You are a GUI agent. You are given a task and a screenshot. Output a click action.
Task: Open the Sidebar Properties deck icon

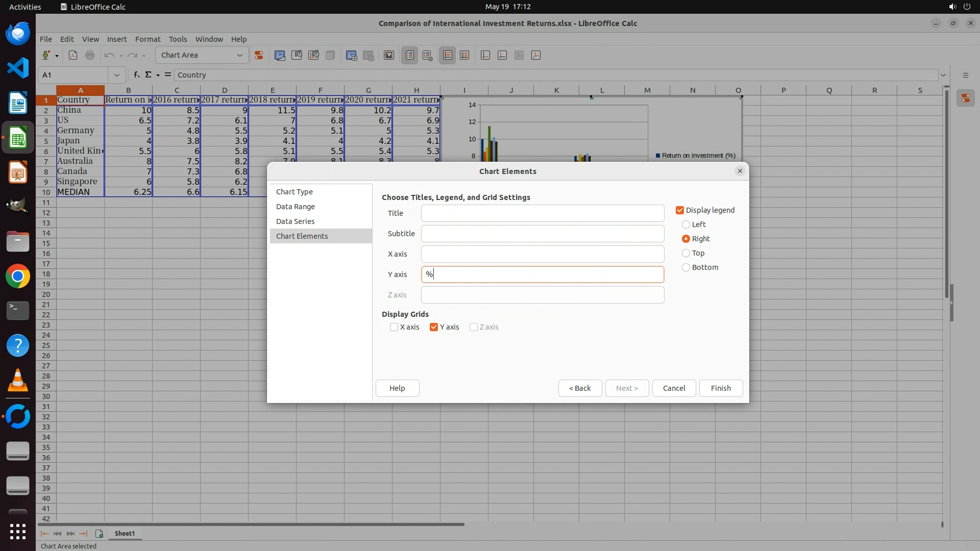pyautogui.click(x=966, y=98)
